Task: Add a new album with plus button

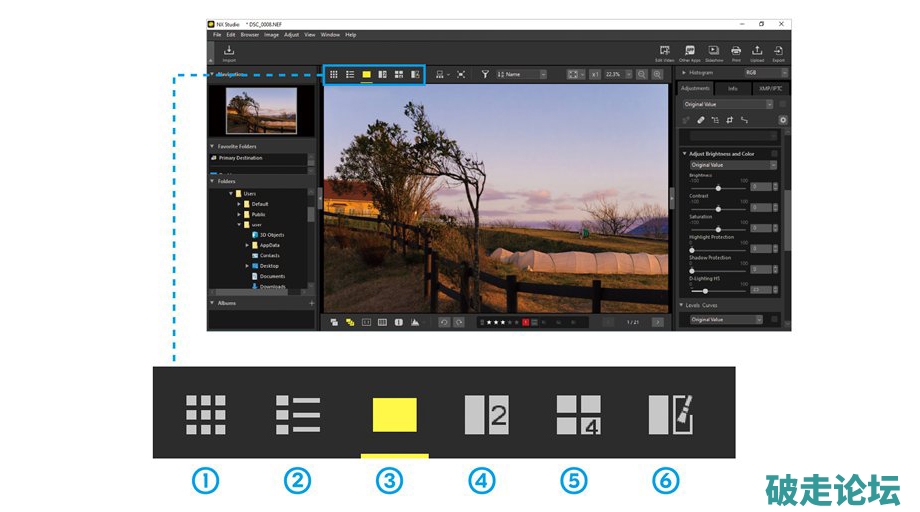Action: (311, 302)
